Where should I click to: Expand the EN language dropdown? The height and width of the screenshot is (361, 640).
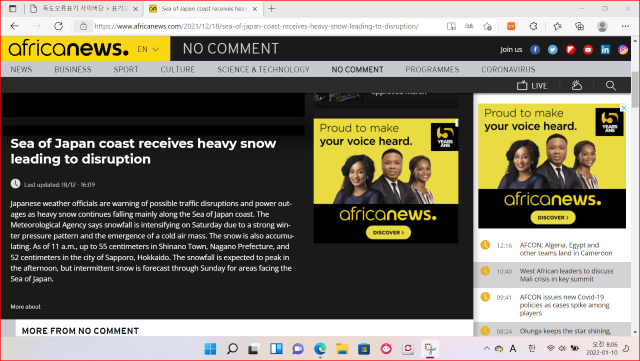click(148, 49)
